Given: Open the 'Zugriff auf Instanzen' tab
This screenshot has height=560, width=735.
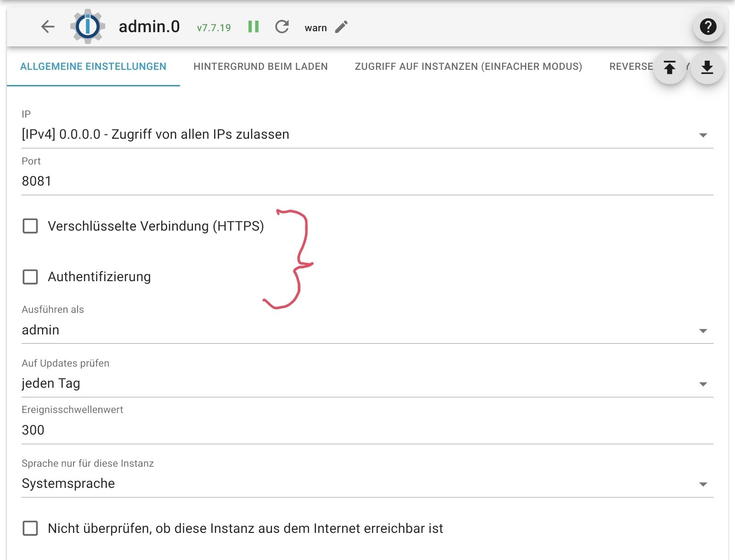Looking at the screenshot, I should coord(468,67).
